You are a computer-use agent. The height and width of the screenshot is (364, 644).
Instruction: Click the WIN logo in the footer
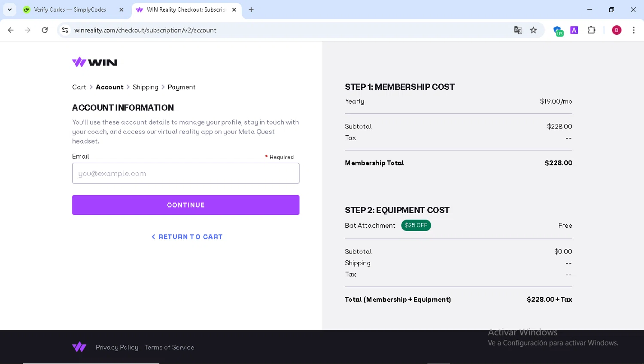[79, 347]
